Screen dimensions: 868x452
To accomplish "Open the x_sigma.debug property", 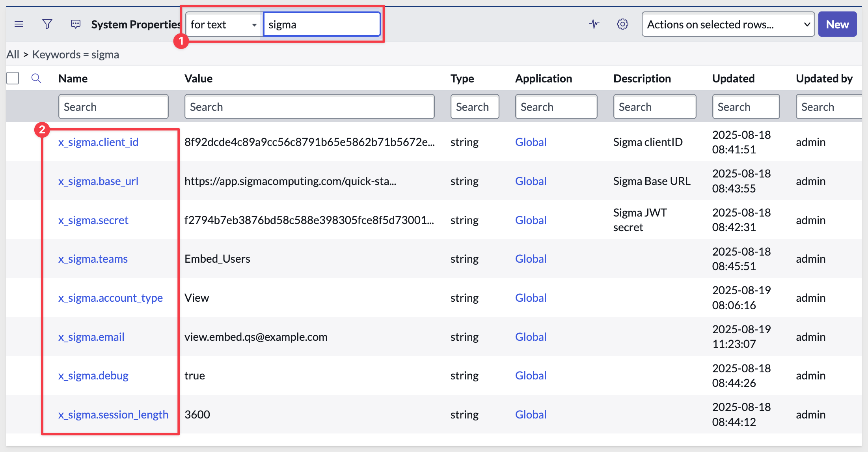I will [93, 375].
